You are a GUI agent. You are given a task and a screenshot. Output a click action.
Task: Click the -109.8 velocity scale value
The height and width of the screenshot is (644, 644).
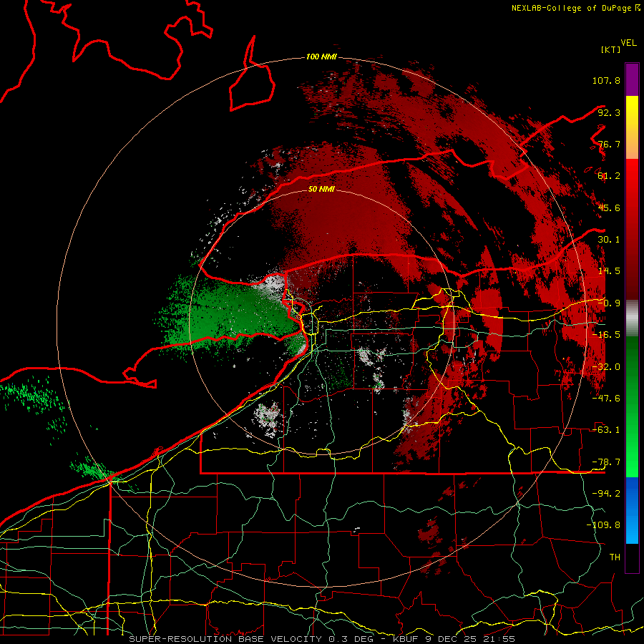click(x=603, y=525)
